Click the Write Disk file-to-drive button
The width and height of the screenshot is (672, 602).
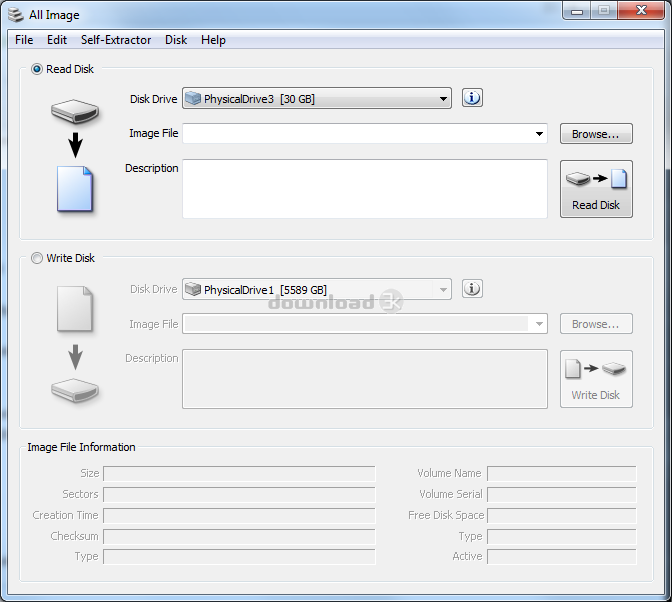click(596, 379)
